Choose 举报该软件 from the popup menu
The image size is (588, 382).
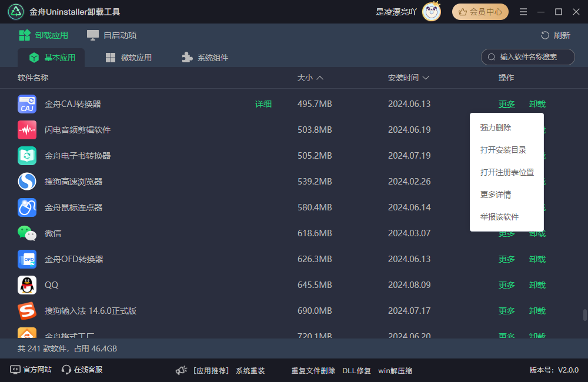499,217
